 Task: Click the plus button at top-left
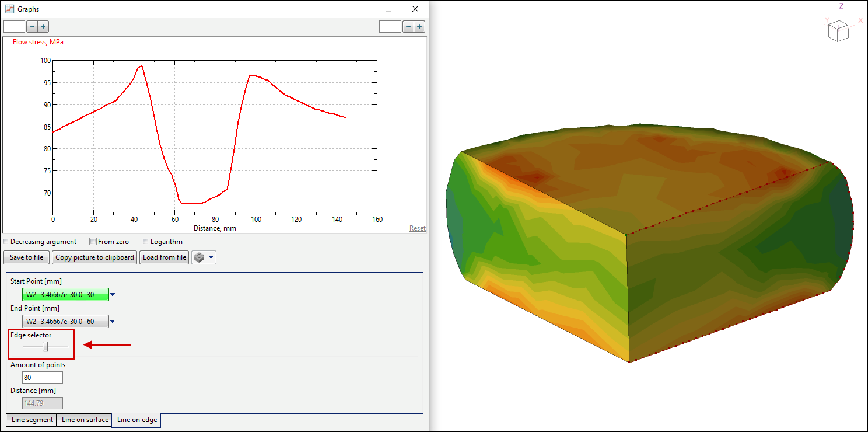coord(43,26)
